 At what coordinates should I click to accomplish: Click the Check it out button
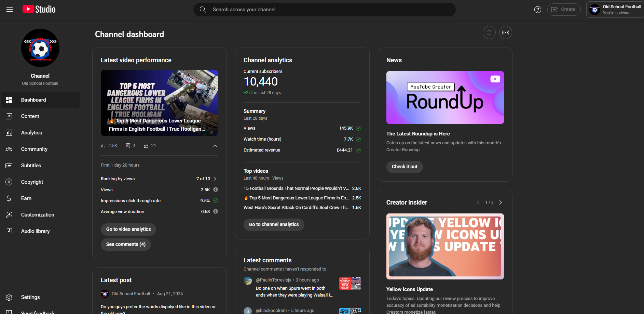point(405,167)
